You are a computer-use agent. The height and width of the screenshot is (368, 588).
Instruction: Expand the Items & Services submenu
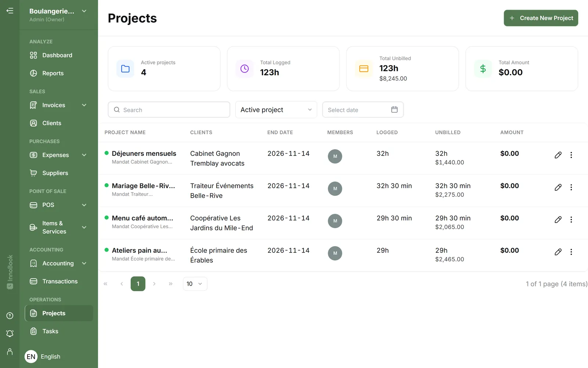[x=84, y=227]
